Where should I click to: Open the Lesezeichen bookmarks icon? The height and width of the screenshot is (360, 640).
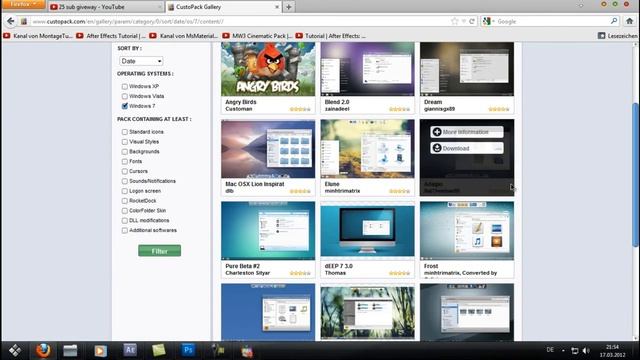pos(601,36)
